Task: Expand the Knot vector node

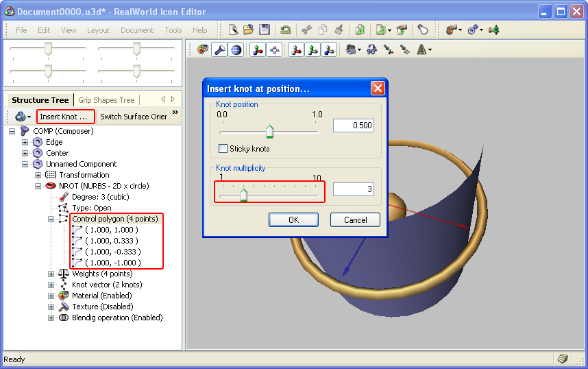Action: 51,285
